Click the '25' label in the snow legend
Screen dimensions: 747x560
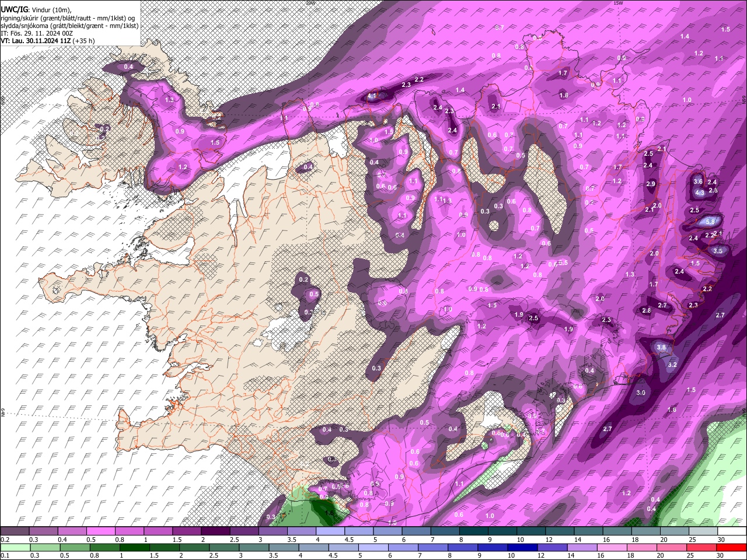693,540
